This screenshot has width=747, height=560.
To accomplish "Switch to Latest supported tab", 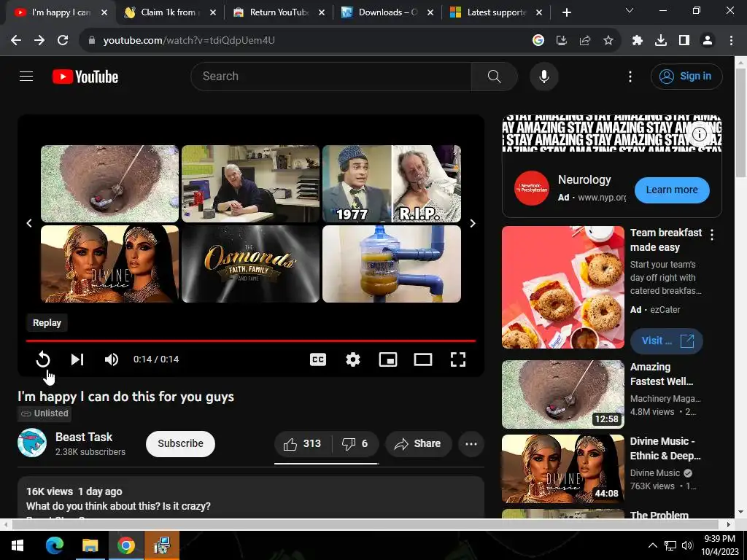I will tap(495, 12).
